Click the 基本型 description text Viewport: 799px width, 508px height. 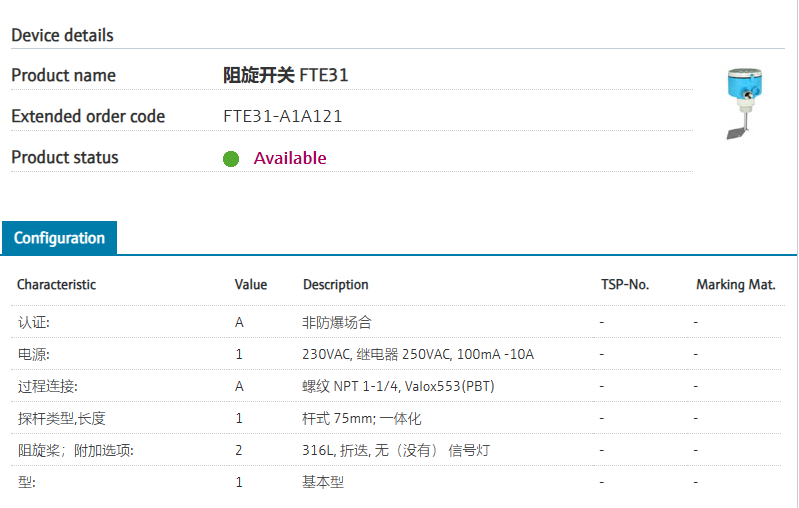pyautogui.click(x=323, y=482)
